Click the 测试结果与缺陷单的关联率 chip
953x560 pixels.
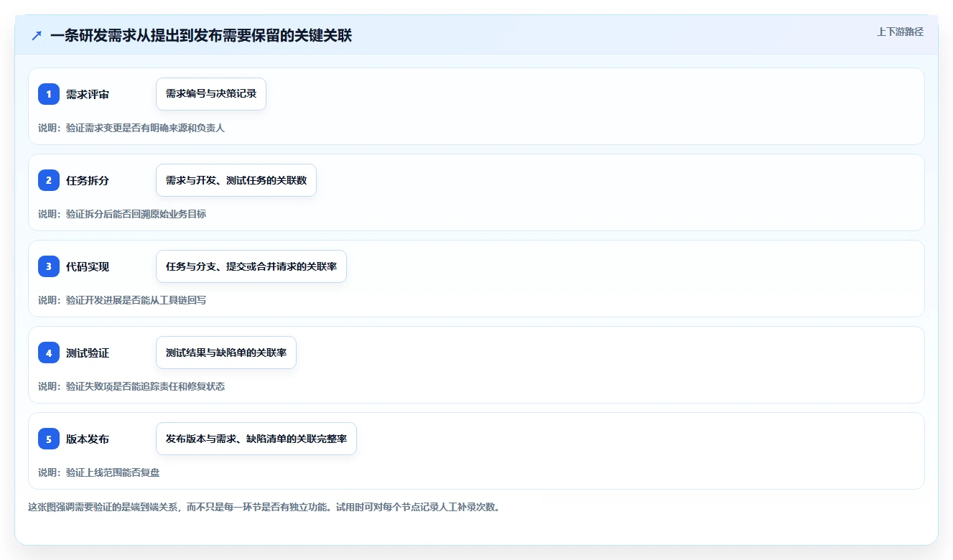click(x=226, y=353)
